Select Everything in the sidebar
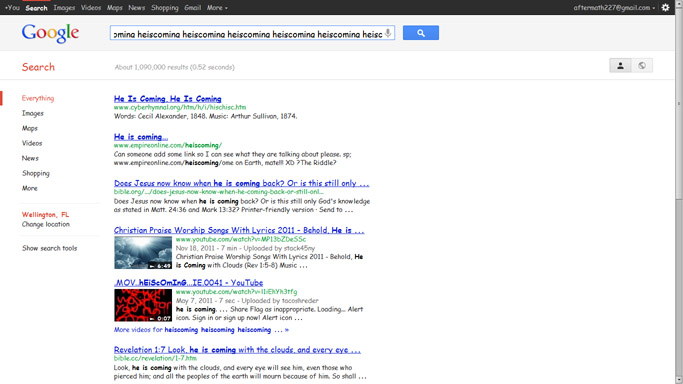The image size is (683, 384). (x=38, y=98)
